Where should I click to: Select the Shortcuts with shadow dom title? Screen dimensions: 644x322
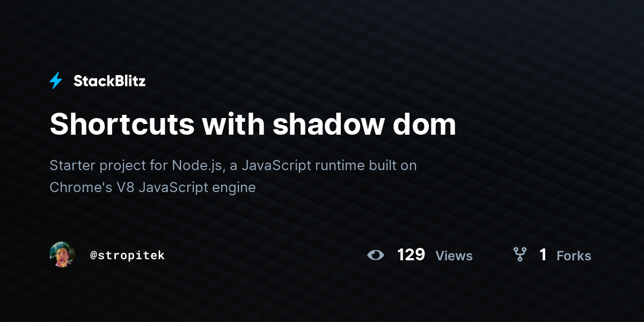click(x=253, y=124)
